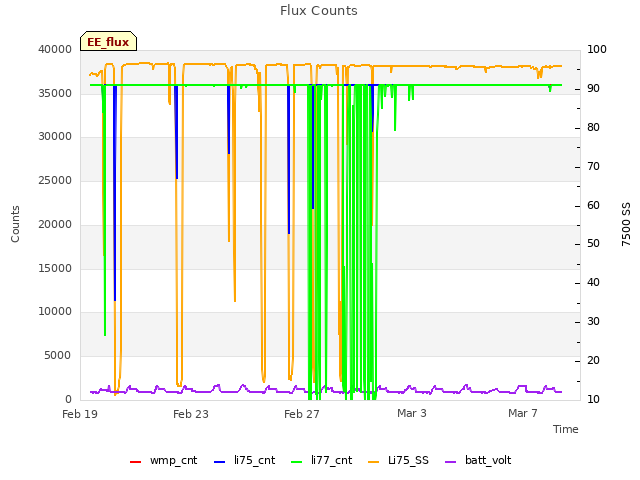The image size is (640, 480).
Task: Click the 10000 y-axis tick label
Action: 55,311
